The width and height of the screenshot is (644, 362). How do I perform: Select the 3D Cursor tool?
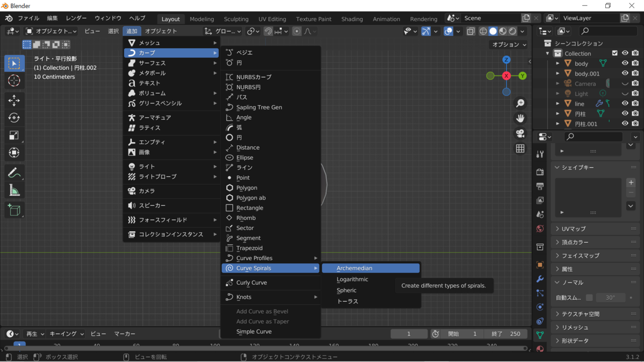(x=14, y=81)
